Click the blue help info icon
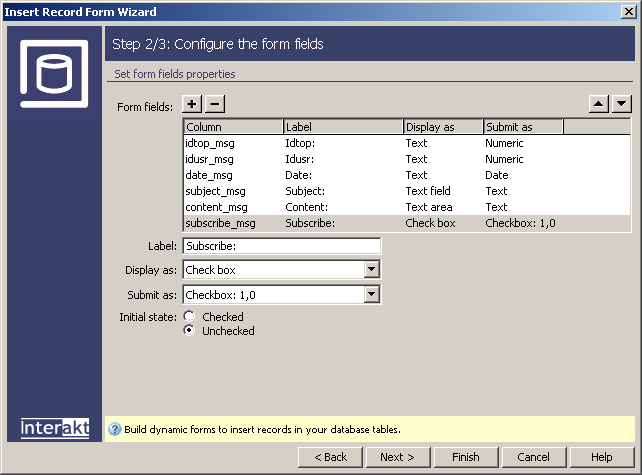 [114, 429]
